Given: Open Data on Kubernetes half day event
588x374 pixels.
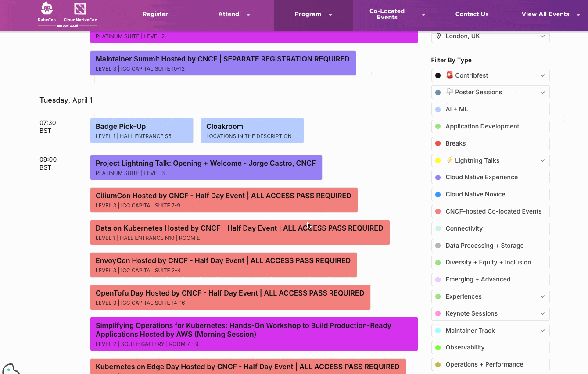Looking at the screenshot, I should tap(240, 232).
